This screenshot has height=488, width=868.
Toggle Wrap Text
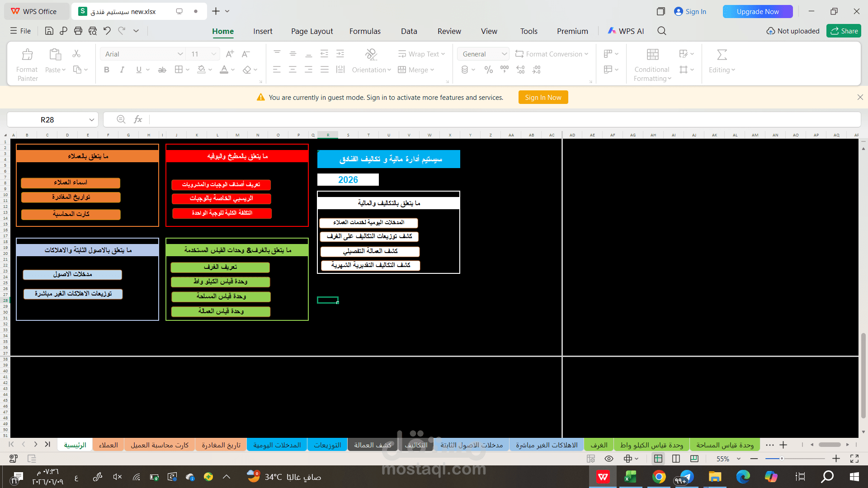[x=421, y=54]
